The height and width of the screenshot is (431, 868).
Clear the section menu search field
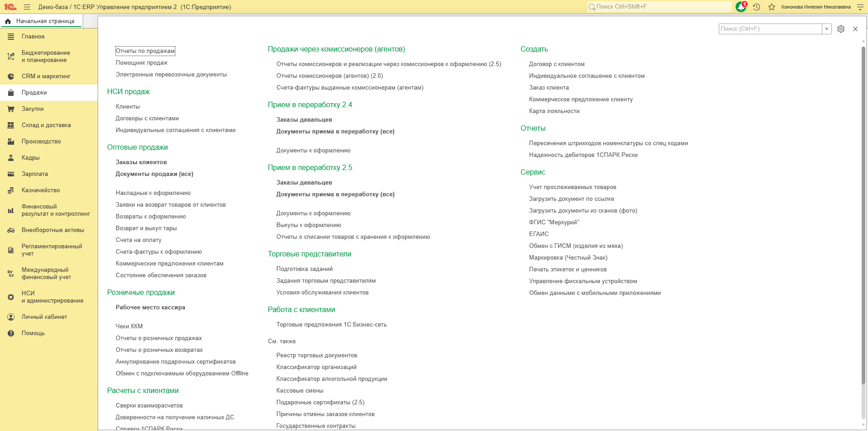pos(827,29)
